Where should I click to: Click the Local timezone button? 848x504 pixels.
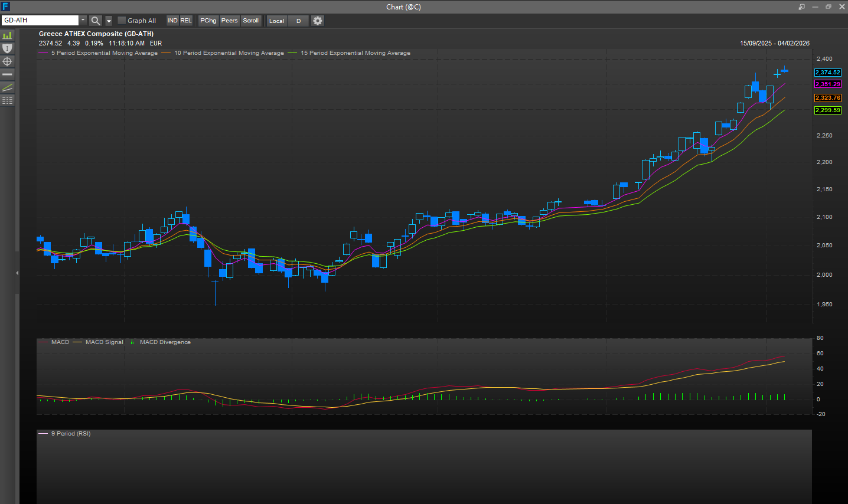coord(277,21)
